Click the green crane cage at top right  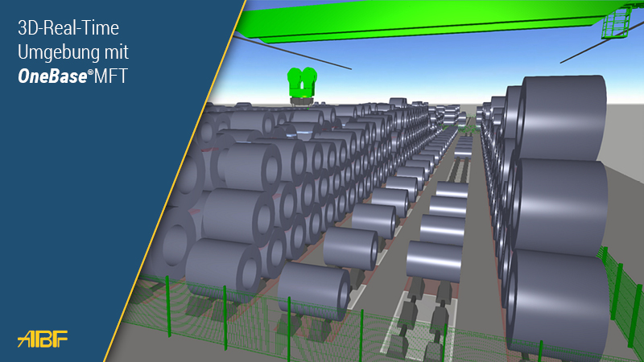click(x=616, y=23)
